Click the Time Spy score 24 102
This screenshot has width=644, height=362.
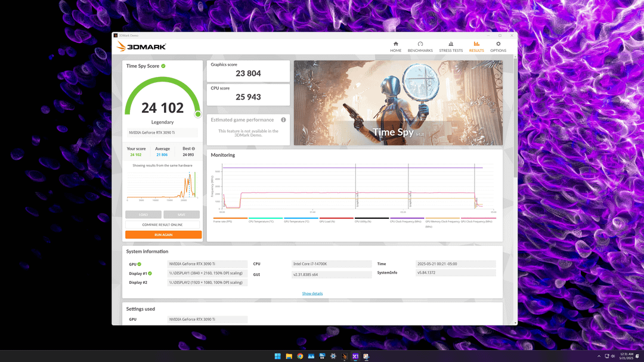[163, 108]
